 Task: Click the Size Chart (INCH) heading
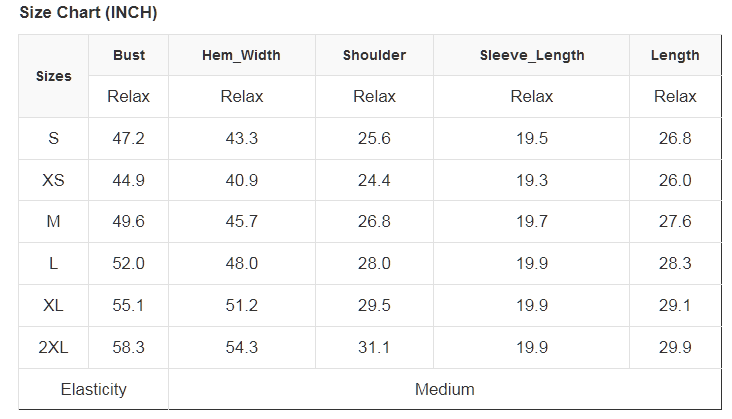88,13
